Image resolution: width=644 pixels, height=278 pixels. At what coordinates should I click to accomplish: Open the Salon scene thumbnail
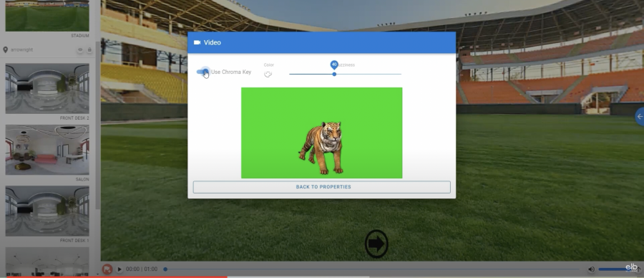point(47,150)
